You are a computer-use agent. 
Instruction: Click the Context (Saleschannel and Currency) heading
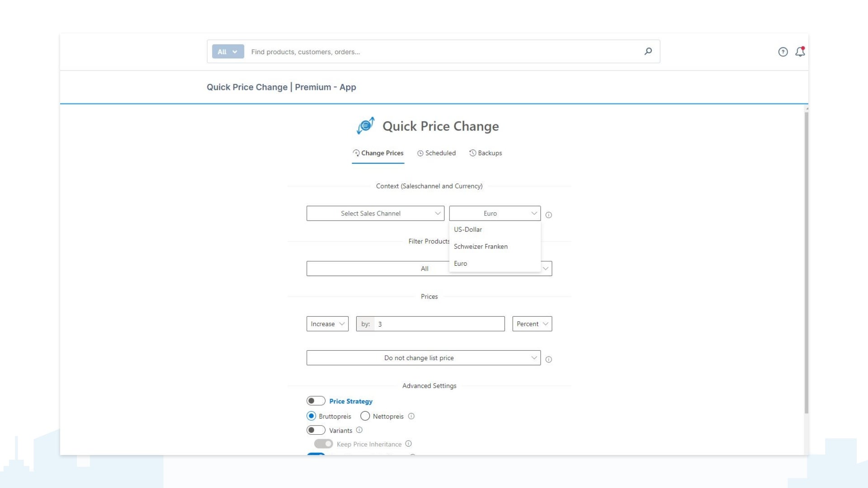[429, 186]
